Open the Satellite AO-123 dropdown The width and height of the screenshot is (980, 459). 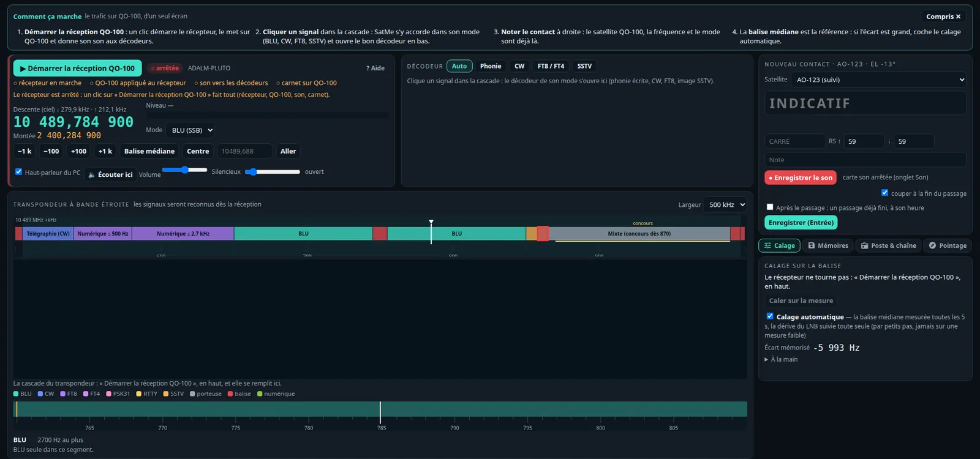(879, 80)
